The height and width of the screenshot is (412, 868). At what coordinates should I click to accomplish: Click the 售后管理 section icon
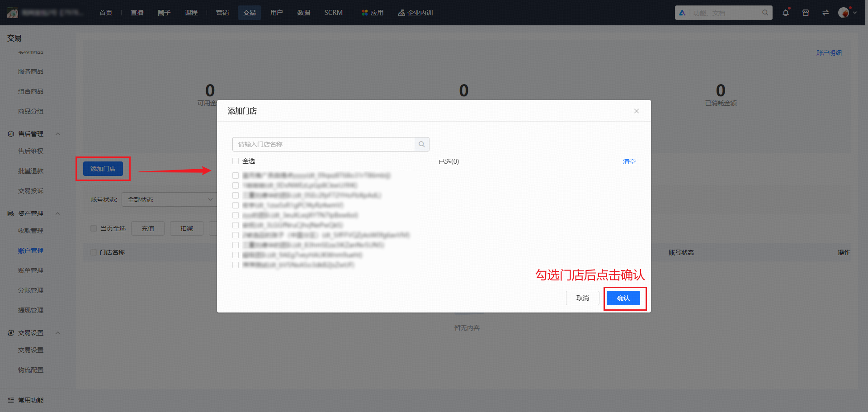pos(11,134)
